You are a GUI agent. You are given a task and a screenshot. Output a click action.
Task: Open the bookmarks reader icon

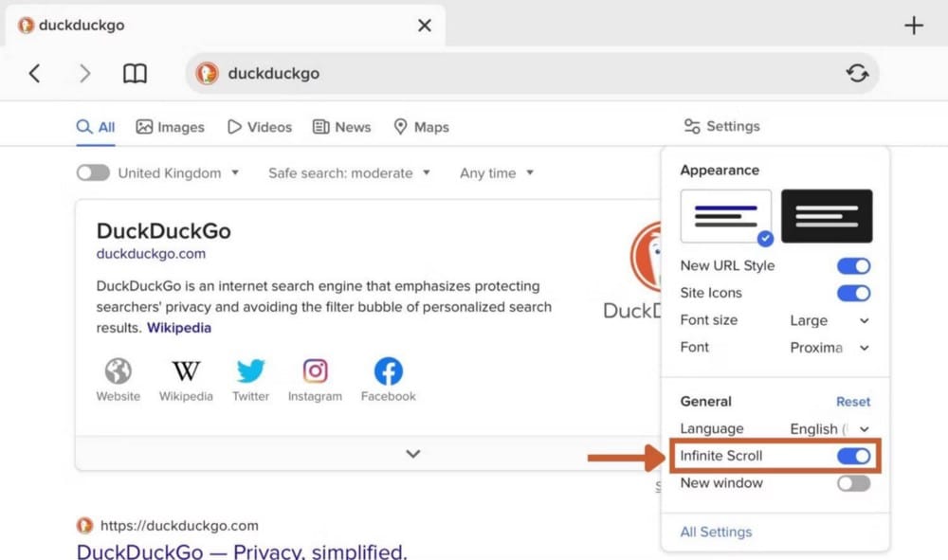[x=135, y=72]
